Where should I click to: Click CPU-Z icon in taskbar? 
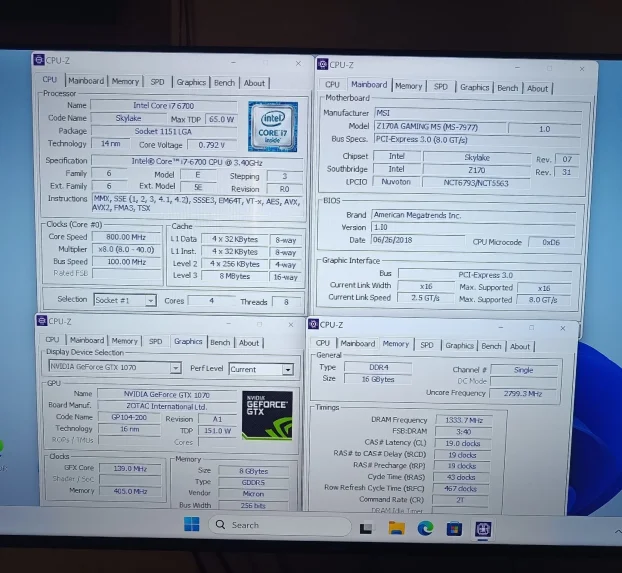483,529
